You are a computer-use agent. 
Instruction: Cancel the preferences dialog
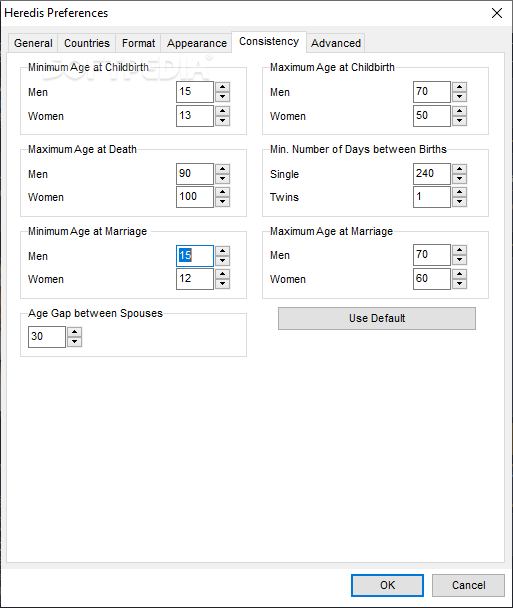point(468,585)
